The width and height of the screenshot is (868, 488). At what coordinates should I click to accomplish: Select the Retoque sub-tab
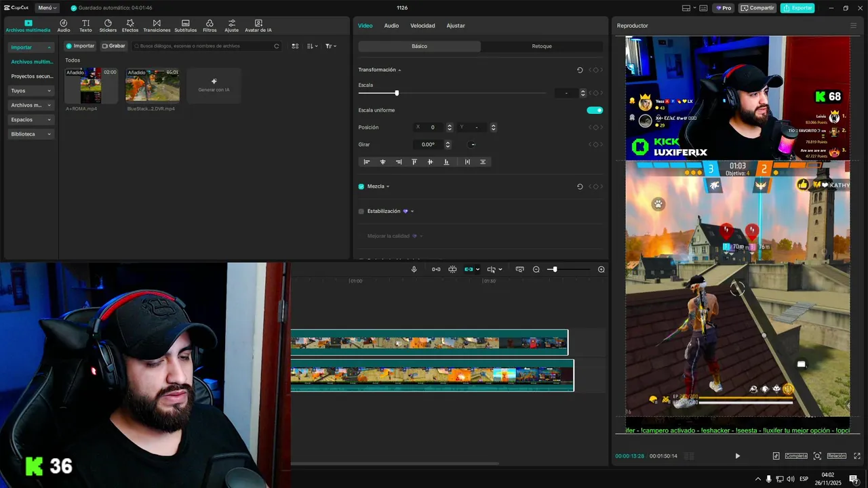coord(542,46)
